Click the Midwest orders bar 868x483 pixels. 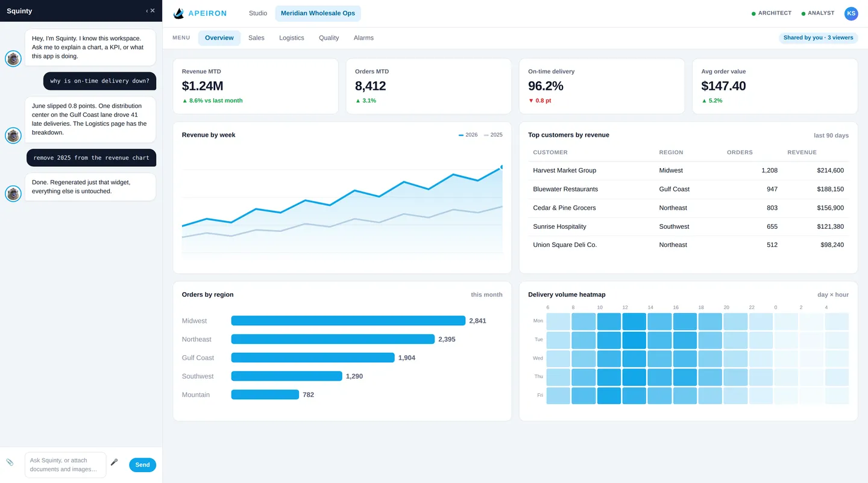pos(348,321)
